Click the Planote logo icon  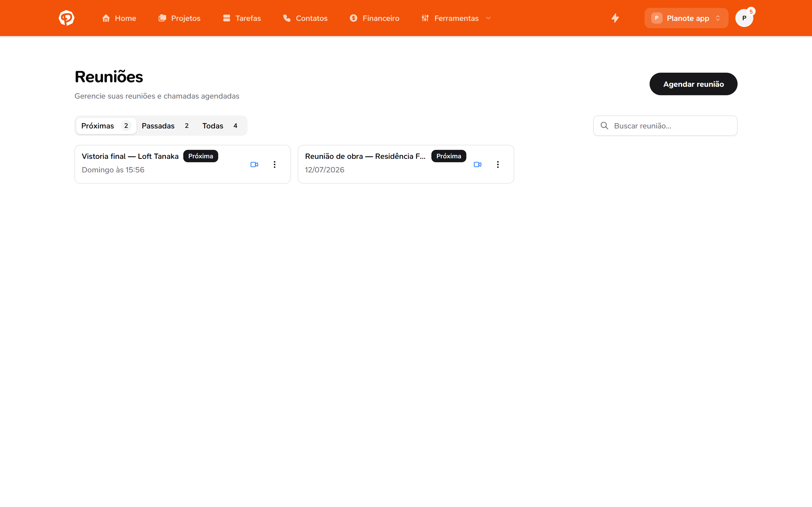[x=67, y=18]
